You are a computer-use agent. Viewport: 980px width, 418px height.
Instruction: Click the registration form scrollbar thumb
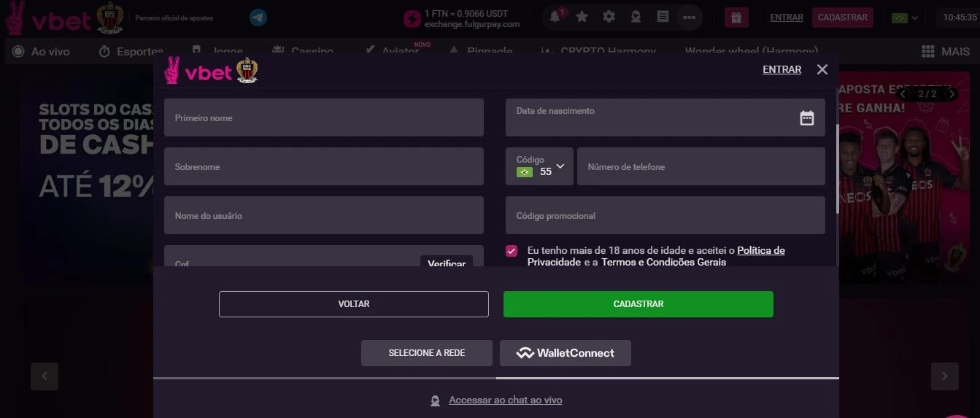coord(837,168)
